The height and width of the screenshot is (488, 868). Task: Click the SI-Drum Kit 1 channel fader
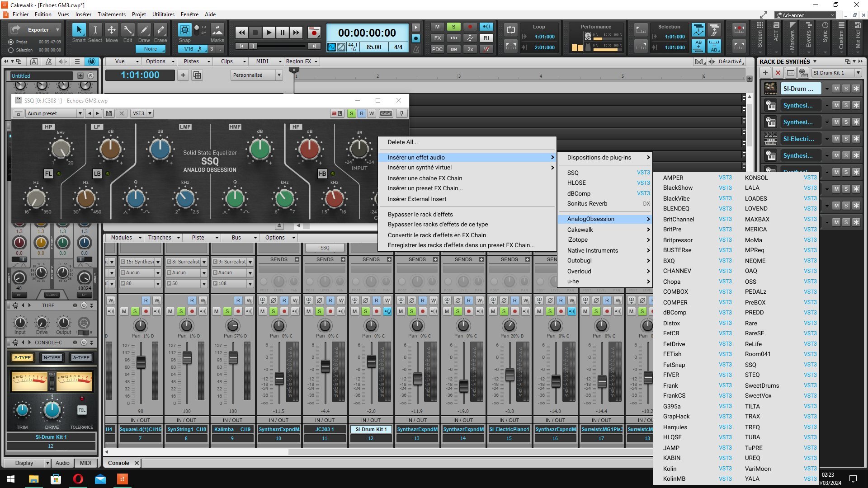point(371,361)
